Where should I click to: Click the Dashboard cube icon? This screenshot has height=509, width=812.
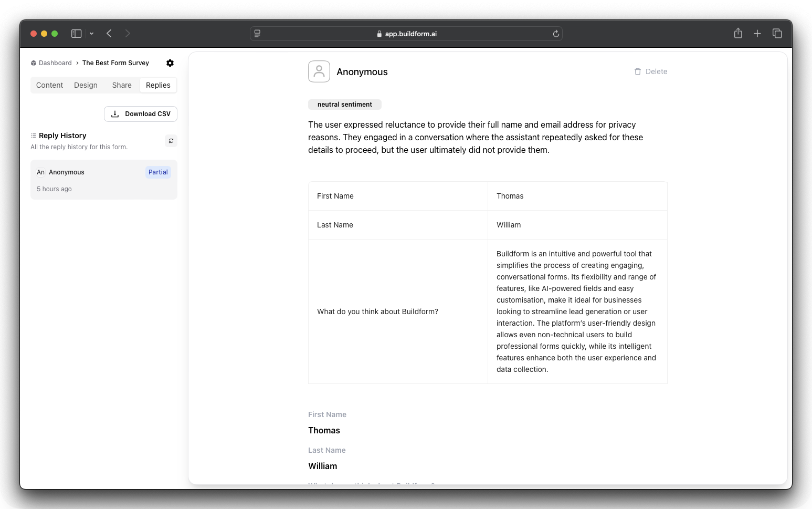[34, 63]
